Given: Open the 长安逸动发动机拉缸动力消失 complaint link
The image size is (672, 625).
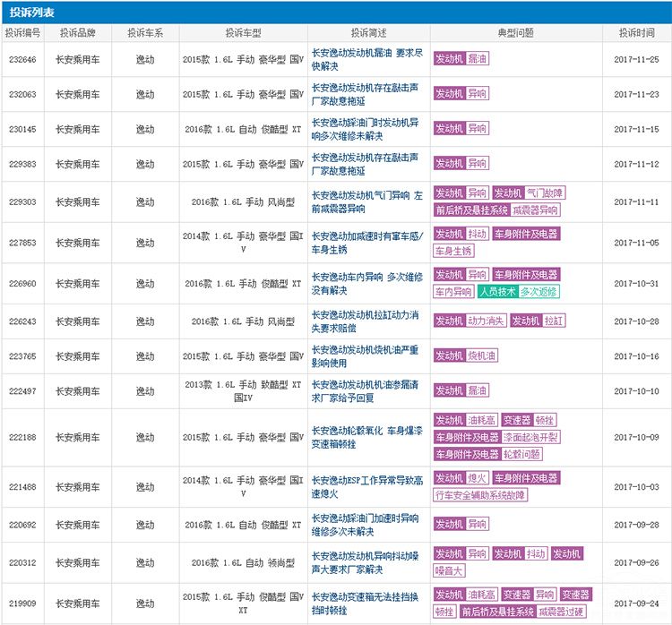Looking at the screenshot, I should point(367,321).
